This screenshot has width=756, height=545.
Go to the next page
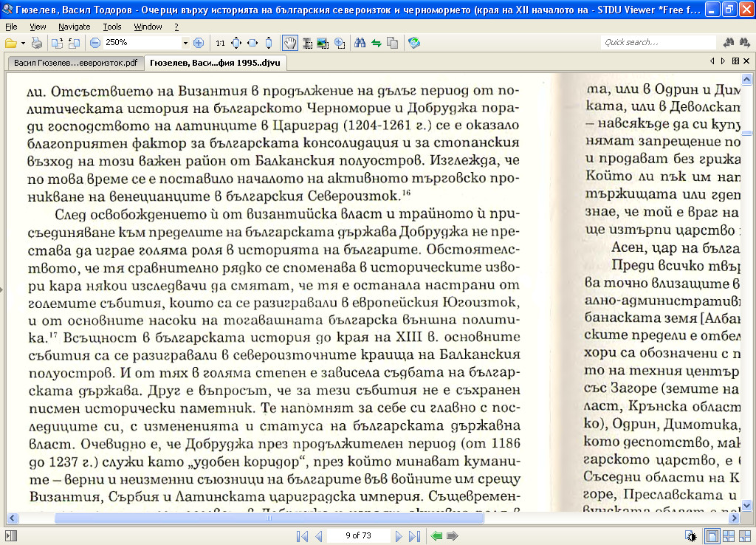click(399, 536)
